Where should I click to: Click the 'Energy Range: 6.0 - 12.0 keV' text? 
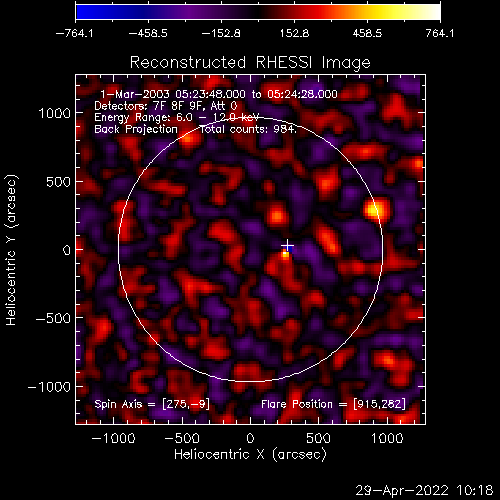coord(177,117)
